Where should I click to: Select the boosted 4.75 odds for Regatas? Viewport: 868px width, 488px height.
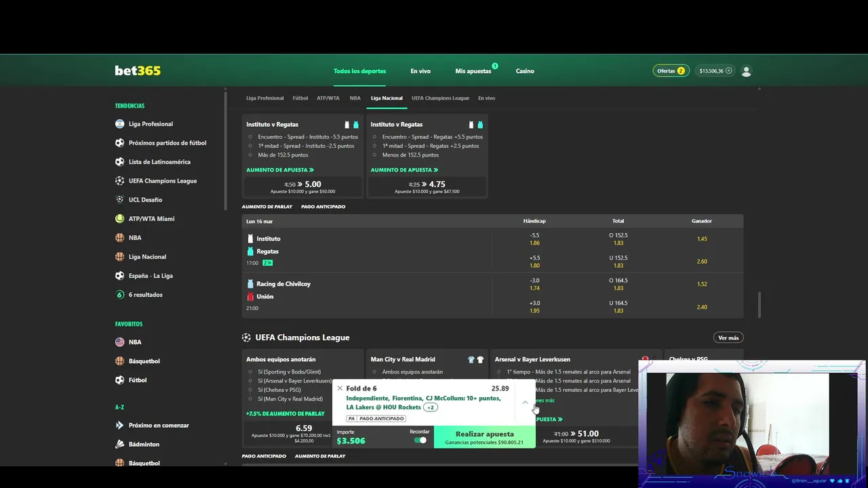[x=427, y=186]
